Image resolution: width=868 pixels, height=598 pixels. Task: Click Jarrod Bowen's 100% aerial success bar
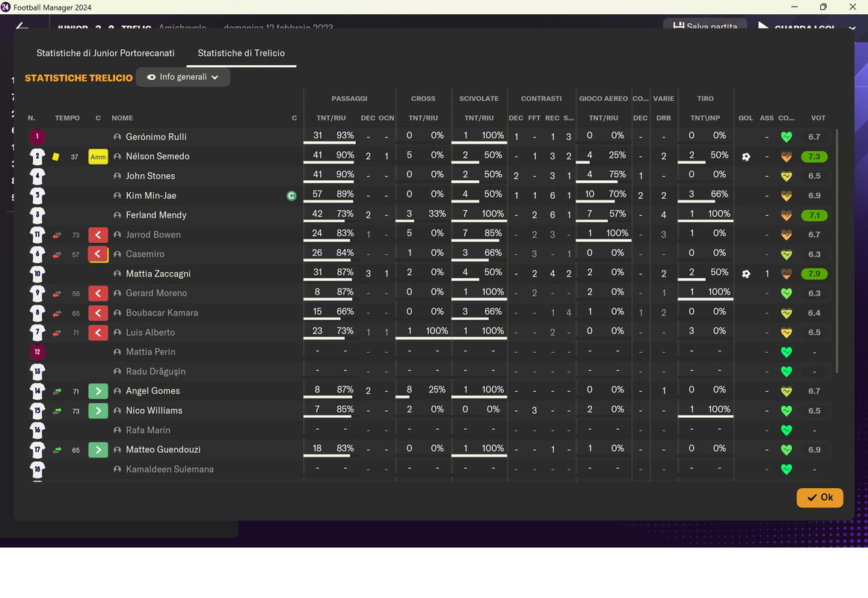coord(603,240)
